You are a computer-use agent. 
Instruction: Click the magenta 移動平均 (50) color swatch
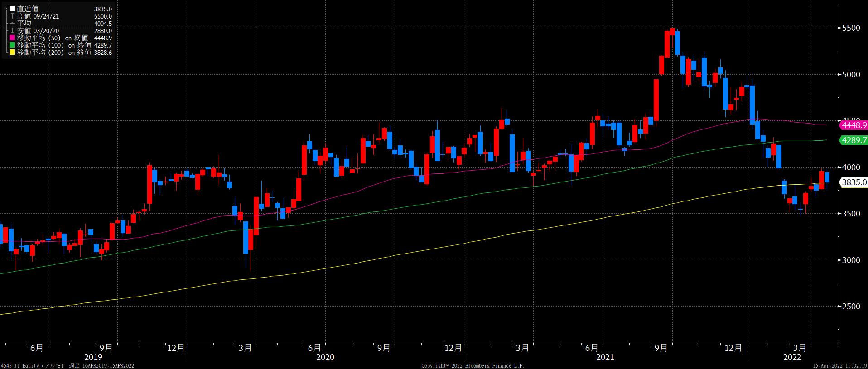pyautogui.click(x=12, y=38)
